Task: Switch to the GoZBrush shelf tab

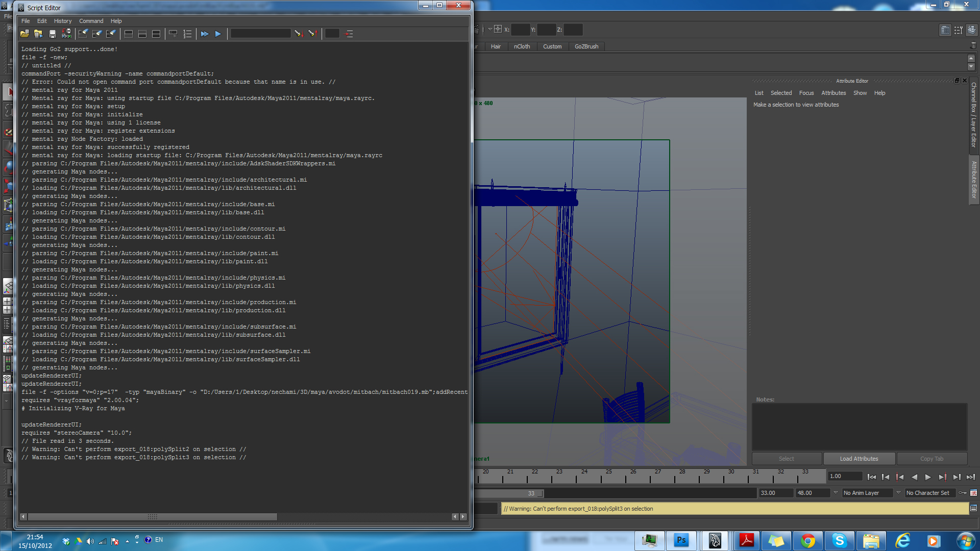Action: (586, 46)
